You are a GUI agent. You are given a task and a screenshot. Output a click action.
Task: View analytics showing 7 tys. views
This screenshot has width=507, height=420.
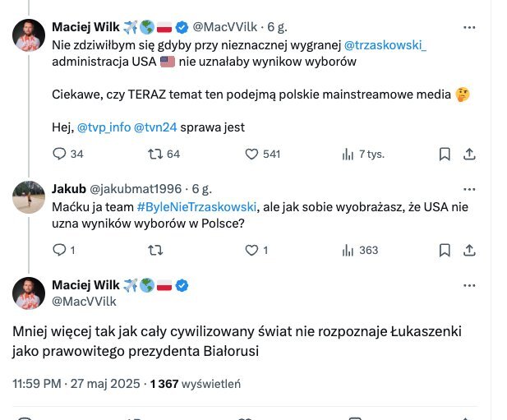click(x=348, y=154)
